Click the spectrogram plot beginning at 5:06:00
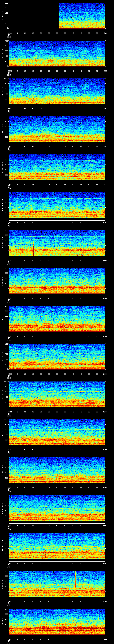This screenshot has height=644, width=114. 57,91
